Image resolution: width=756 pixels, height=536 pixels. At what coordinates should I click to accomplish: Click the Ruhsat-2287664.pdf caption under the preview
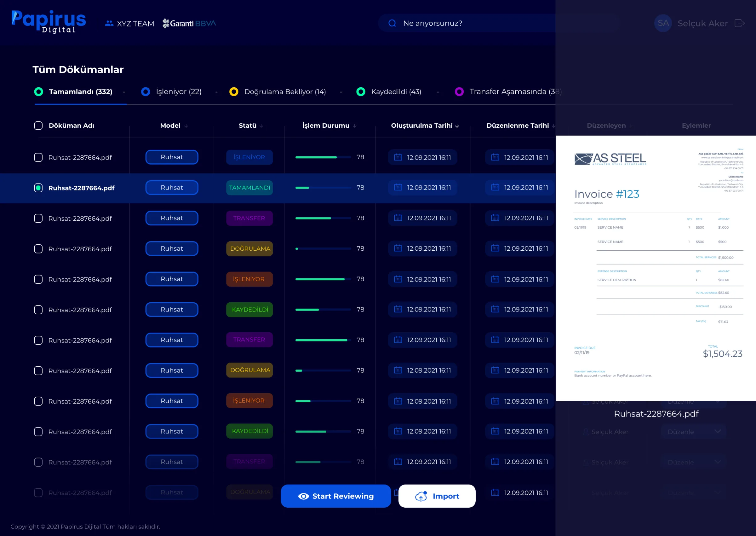(x=656, y=414)
